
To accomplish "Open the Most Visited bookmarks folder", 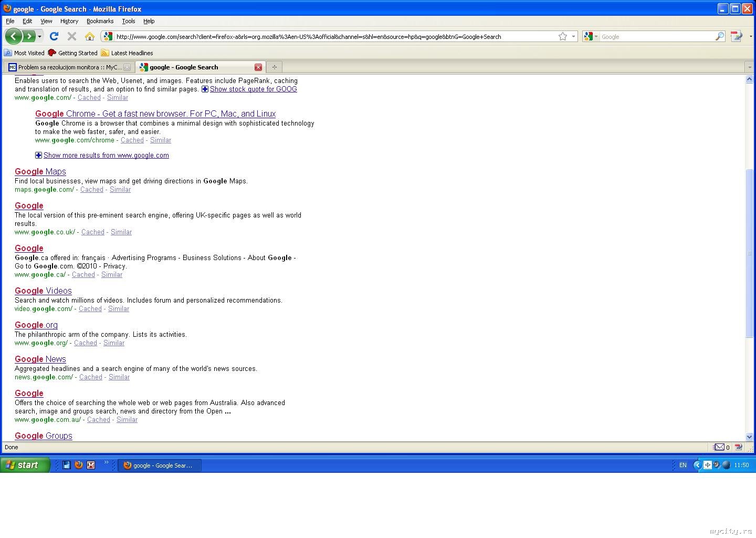I will (x=24, y=53).
